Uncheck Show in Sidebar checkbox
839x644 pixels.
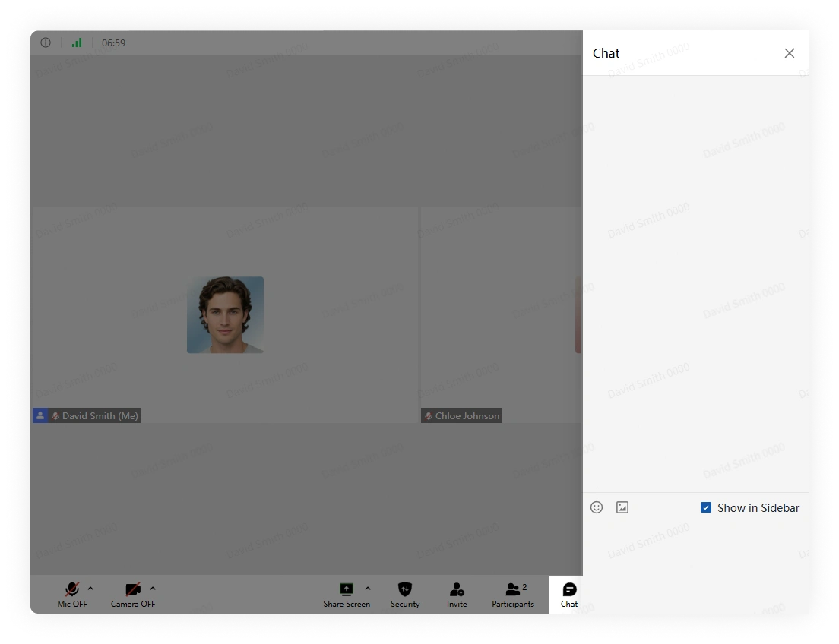(706, 507)
